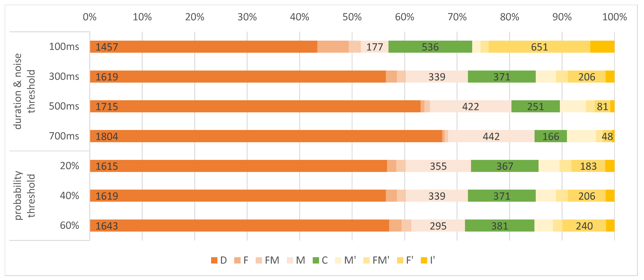This screenshot has width=644, height=280.
Task: Click the 1457 segment in 100ms bar
Action: tap(203, 47)
